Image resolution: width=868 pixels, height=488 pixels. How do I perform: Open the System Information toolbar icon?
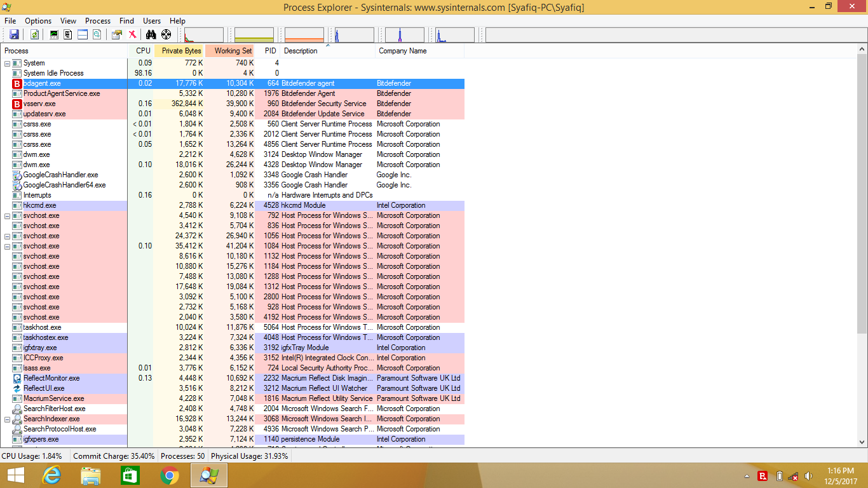[x=54, y=35]
